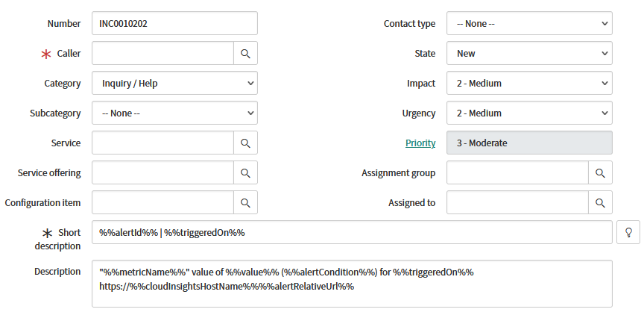Focus the Caller text field
644x318 pixels.
(162, 54)
